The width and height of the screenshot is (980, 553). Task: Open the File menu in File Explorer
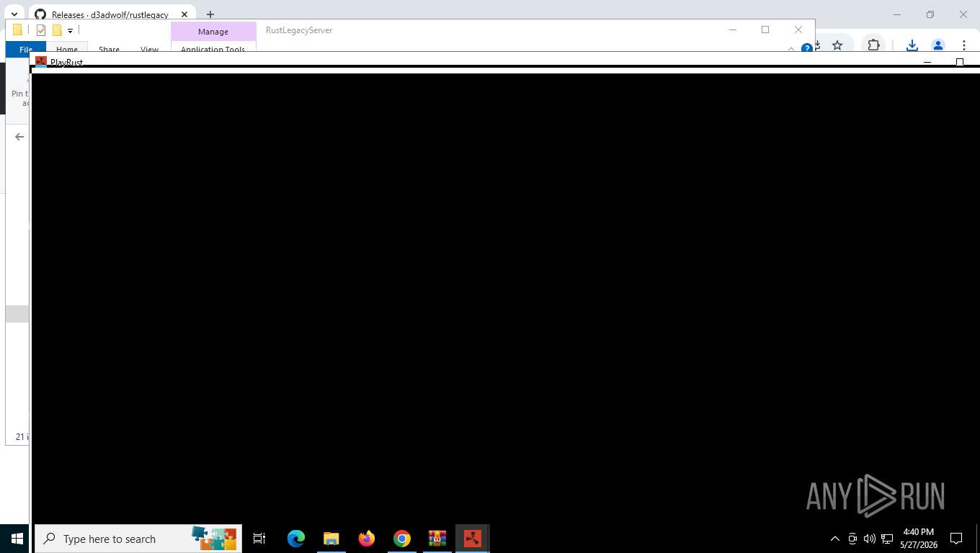(25, 49)
